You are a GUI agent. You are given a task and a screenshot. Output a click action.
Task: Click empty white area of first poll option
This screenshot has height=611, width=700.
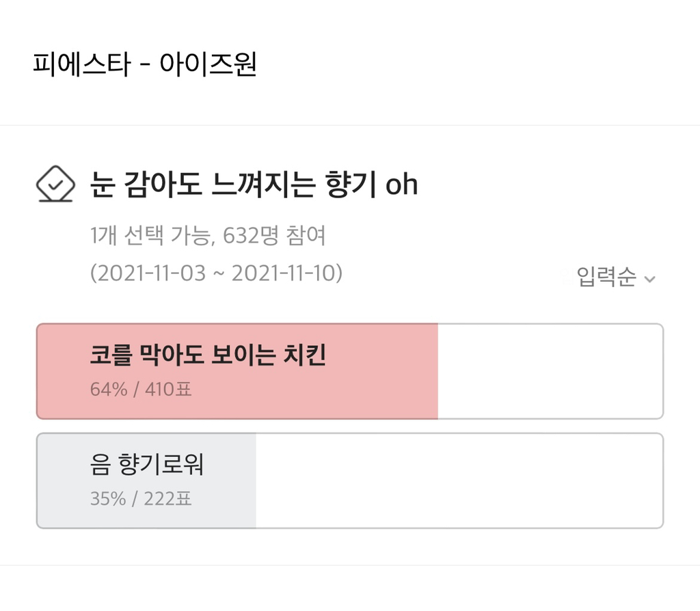550,371
